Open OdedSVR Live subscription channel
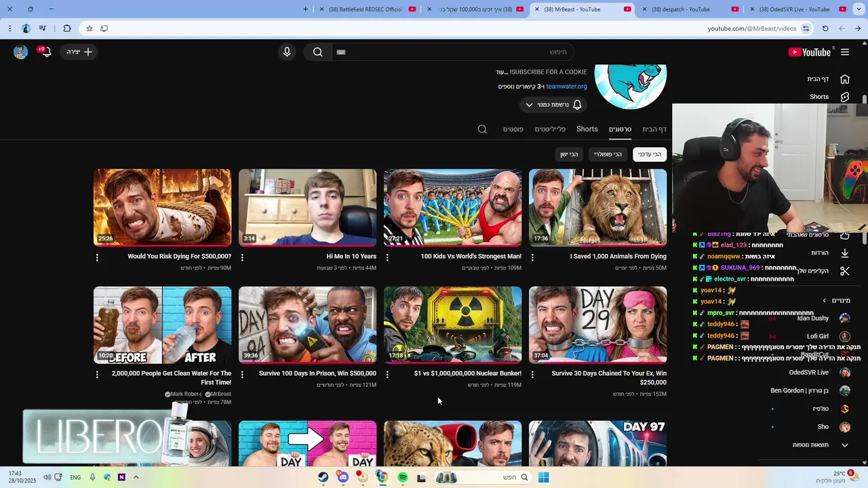868x488 pixels. [819, 372]
